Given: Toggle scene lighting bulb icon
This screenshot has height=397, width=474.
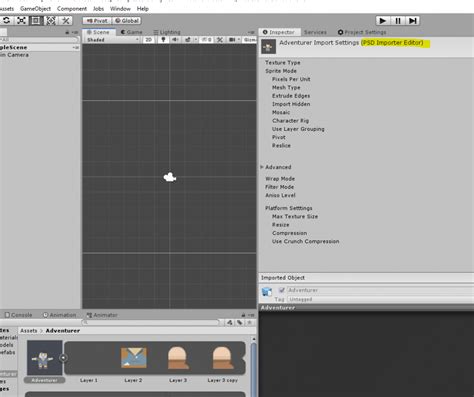Looking at the screenshot, I should (163, 40).
